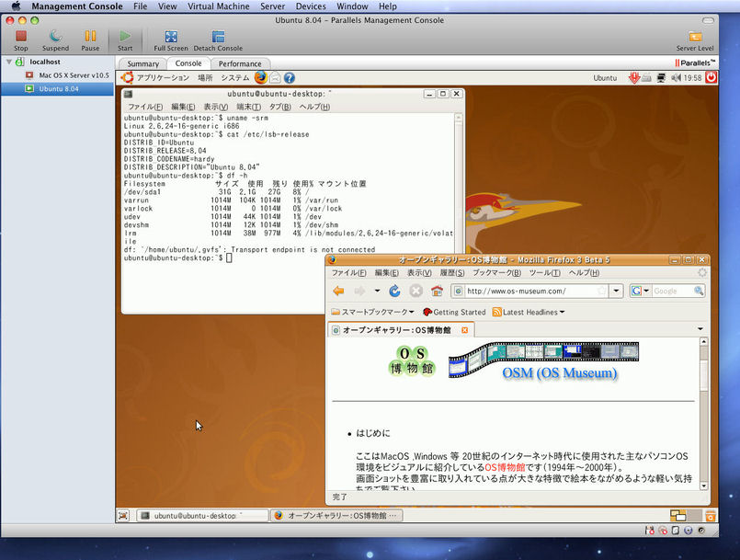The width and height of the screenshot is (740, 560).
Task: Stop the virtual machine with Stop button
Action: (x=21, y=40)
